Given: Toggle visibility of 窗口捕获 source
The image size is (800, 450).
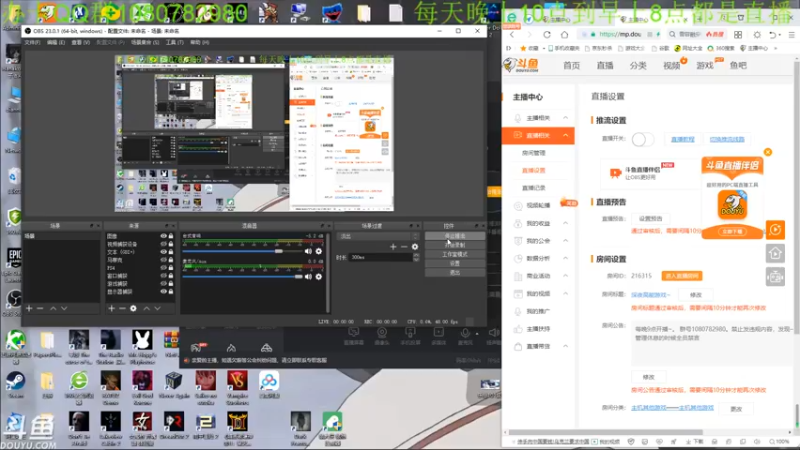Looking at the screenshot, I should tap(163, 276).
